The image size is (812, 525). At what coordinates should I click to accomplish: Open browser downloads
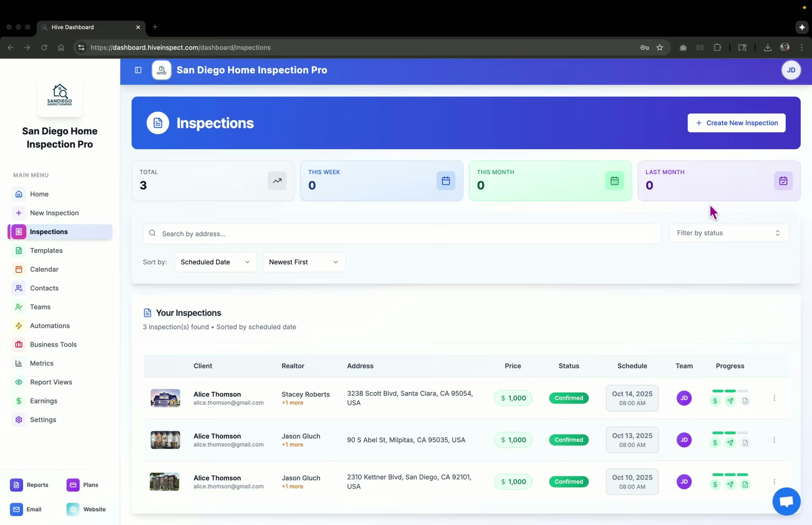coord(768,47)
